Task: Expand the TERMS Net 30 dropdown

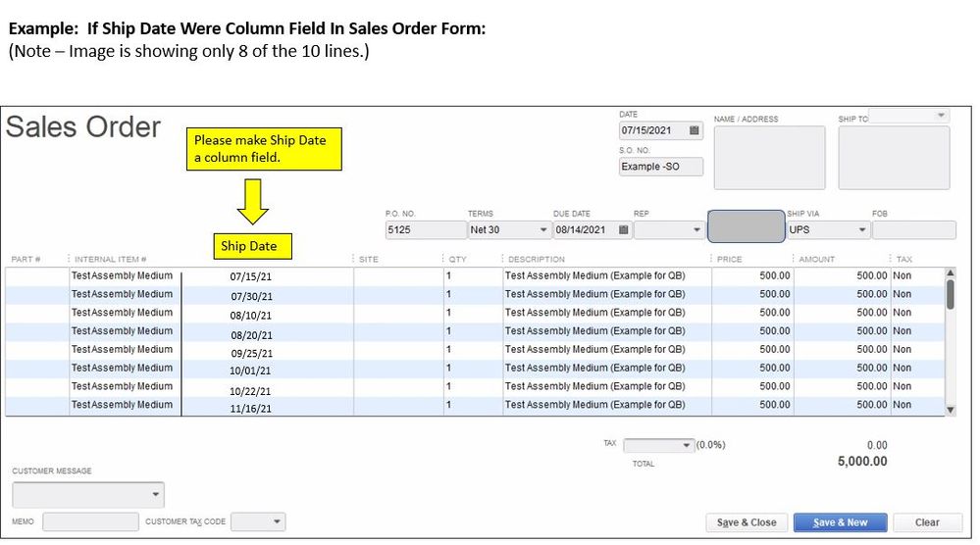Action: point(543,230)
